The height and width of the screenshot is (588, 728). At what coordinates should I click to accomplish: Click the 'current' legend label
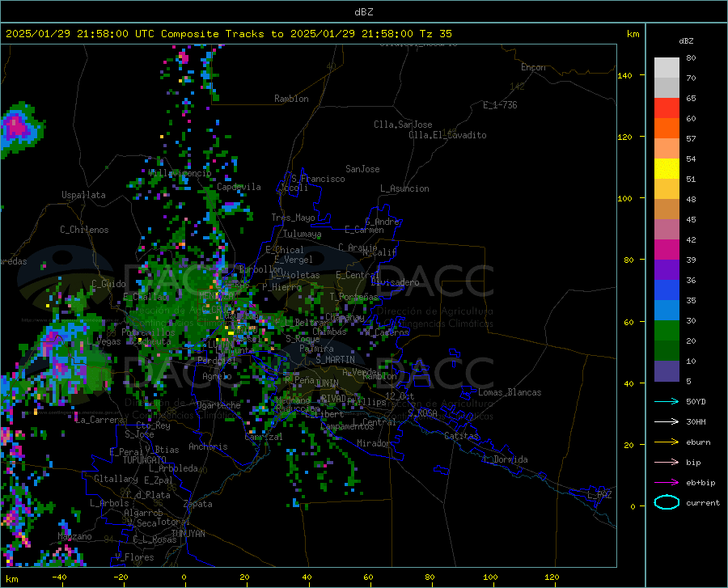pos(703,502)
